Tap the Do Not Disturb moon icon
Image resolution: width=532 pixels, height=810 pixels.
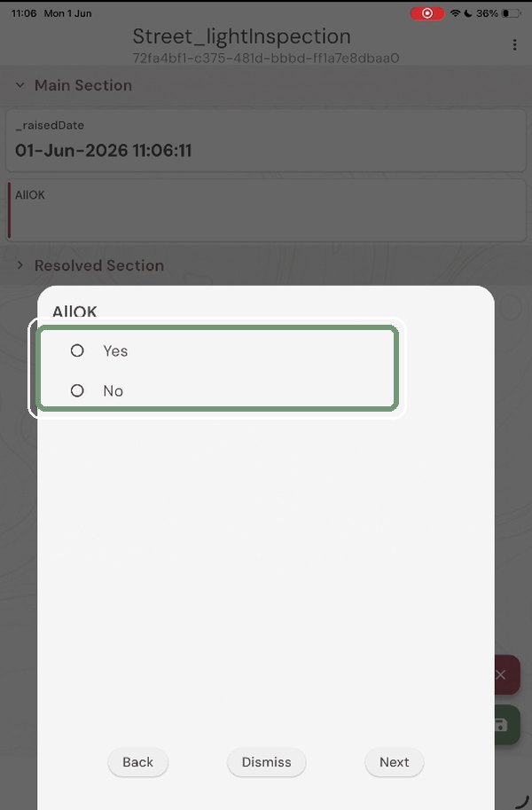click(x=468, y=13)
